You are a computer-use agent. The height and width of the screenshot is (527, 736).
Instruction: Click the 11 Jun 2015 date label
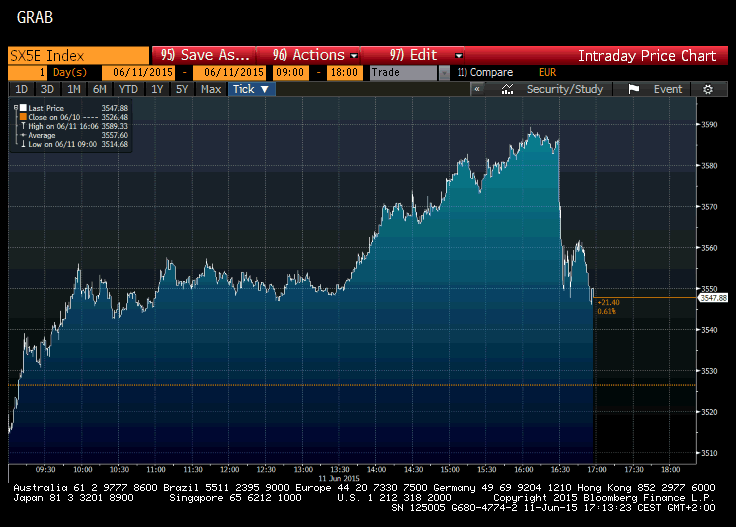coord(339,478)
